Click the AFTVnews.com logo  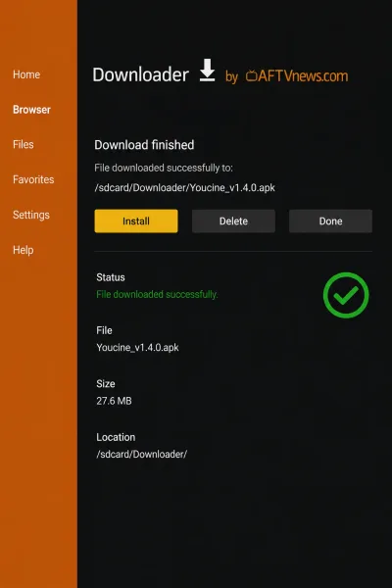pyautogui.click(x=297, y=76)
